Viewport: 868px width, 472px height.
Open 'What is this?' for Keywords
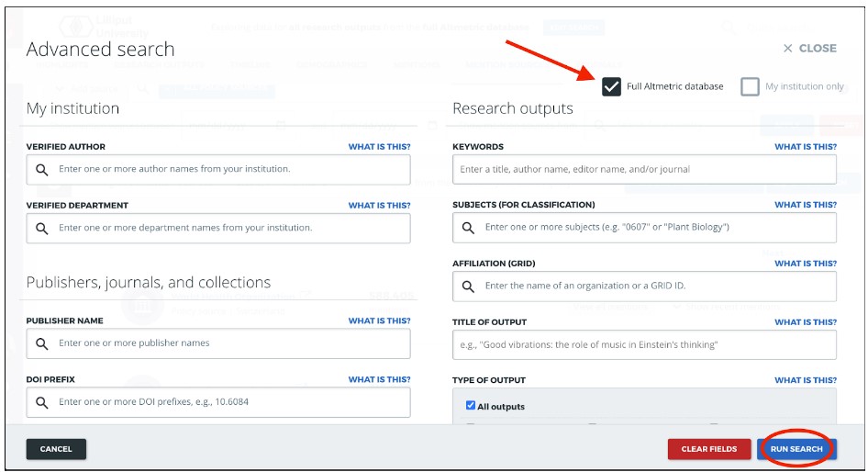click(806, 147)
